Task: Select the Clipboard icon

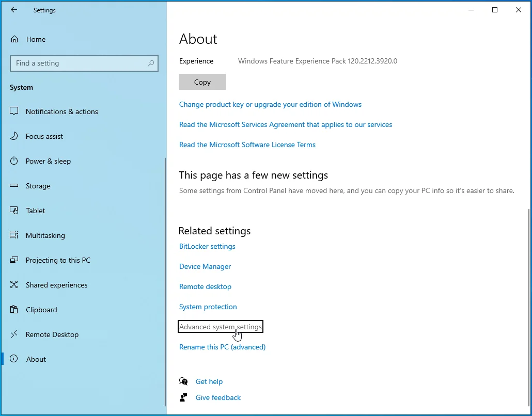Action: click(x=14, y=309)
